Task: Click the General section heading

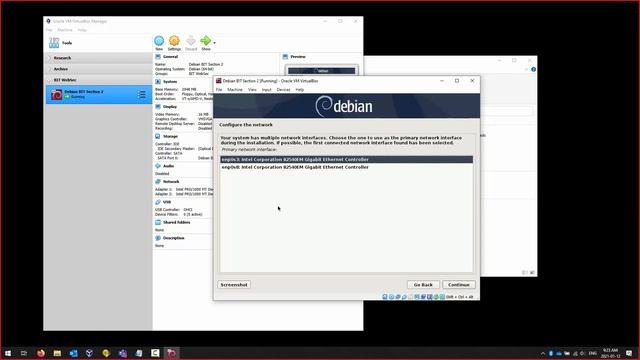Action: (x=171, y=57)
